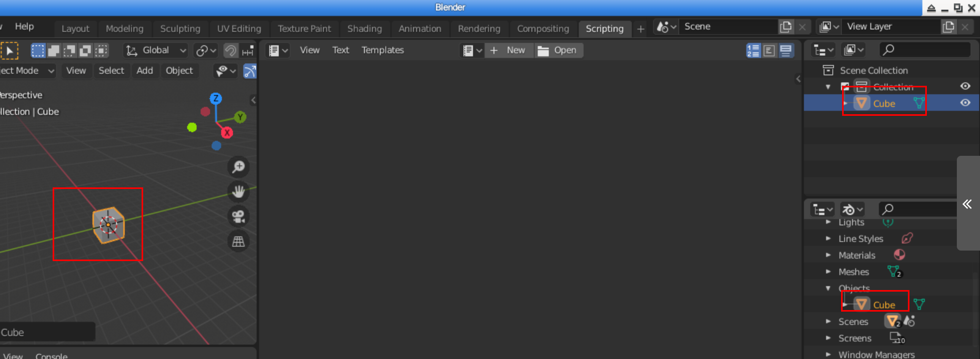Select Cube under Objects in data outliner

pos(884,305)
